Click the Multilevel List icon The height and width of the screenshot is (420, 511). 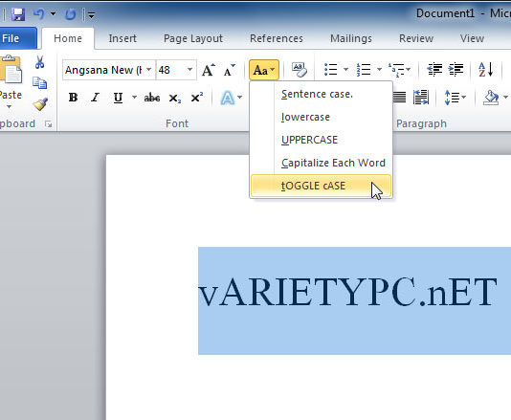tap(396, 70)
